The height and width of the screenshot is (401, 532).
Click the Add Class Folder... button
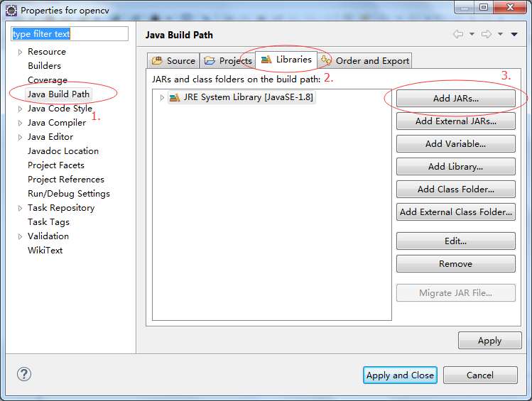pyautogui.click(x=456, y=189)
